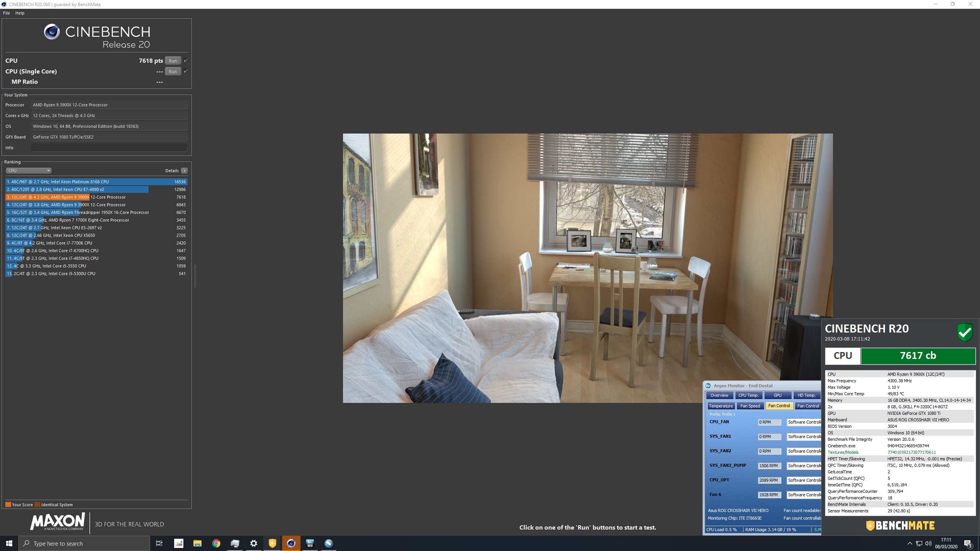Open the CPU_FAN control mode dropdown

click(804, 422)
